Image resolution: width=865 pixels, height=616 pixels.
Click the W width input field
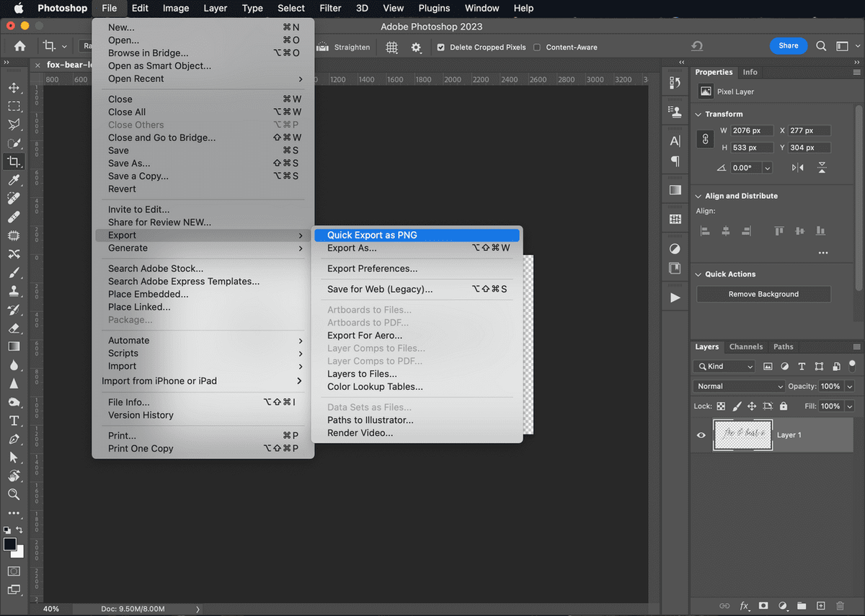(x=750, y=131)
